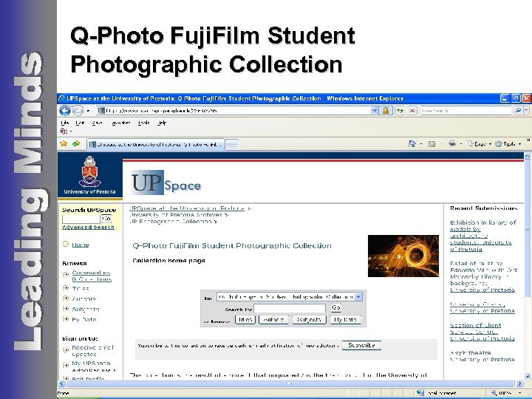Screen dimensions: 532x399
Task: Click the security lock icon by address bar
Action: (386, 111)
